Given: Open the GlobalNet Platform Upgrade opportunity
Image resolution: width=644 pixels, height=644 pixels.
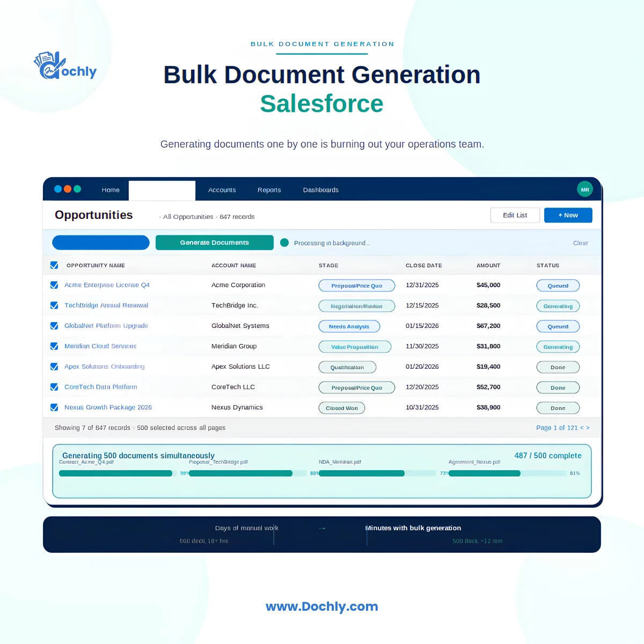Looking at the screenshot, I should pos(106,326).
